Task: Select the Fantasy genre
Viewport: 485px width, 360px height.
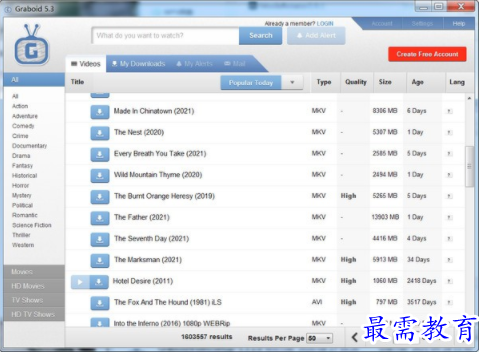Action: [22, 166]
